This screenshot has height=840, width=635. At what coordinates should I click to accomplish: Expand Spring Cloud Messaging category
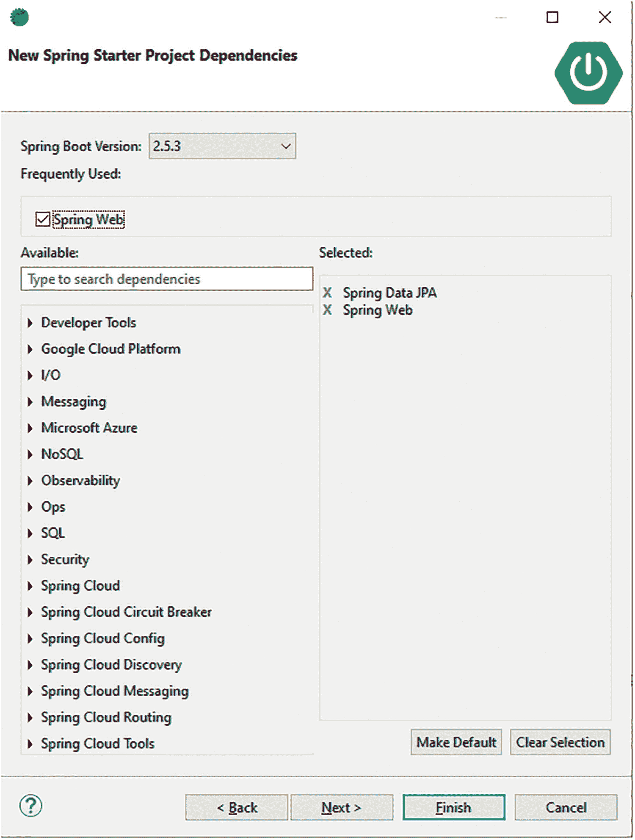tap(30, 692)
